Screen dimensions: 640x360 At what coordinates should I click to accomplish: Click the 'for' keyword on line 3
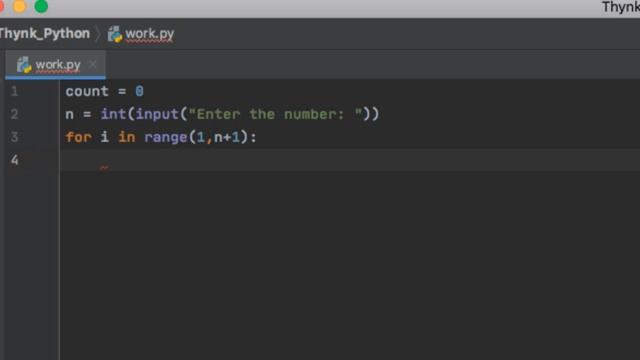[78, 137]
